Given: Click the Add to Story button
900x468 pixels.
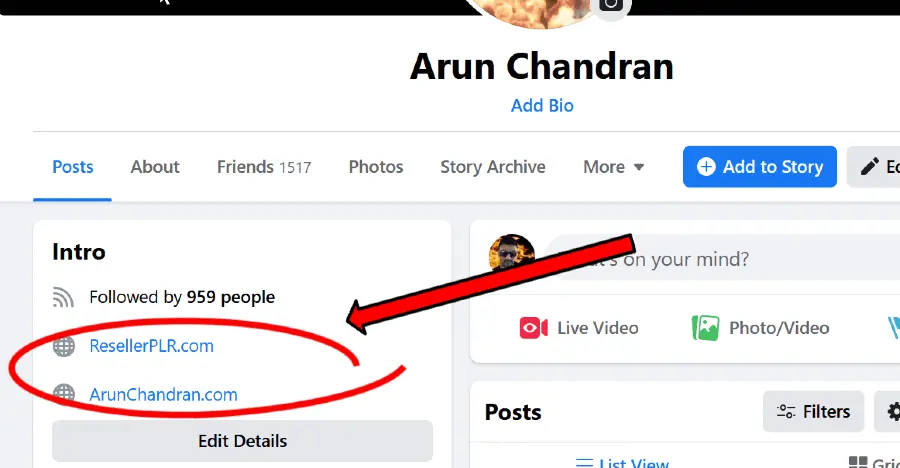Looking at the screenshot, I should pyautogui.click(x=760, y=167).
